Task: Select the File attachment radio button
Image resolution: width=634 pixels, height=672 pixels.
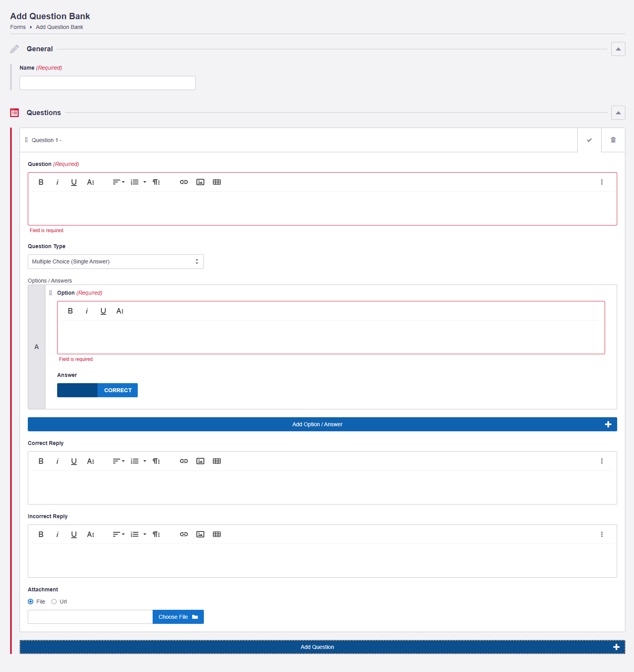Action: [x=31, y=602]
